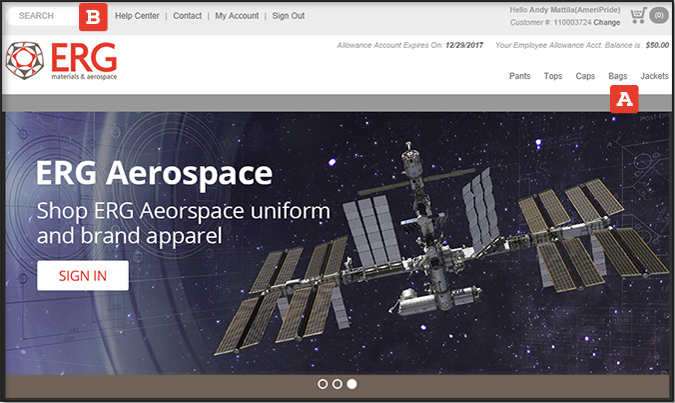
Task: Open the Jackets category menu
Action: pos(654,76)
